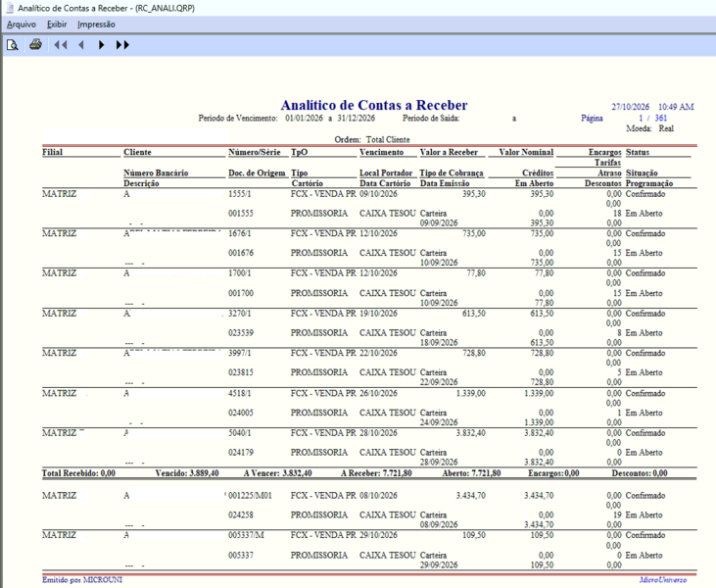
Task: Click Emitido por MICROUNI footer text
Action: tap(82, 580)
